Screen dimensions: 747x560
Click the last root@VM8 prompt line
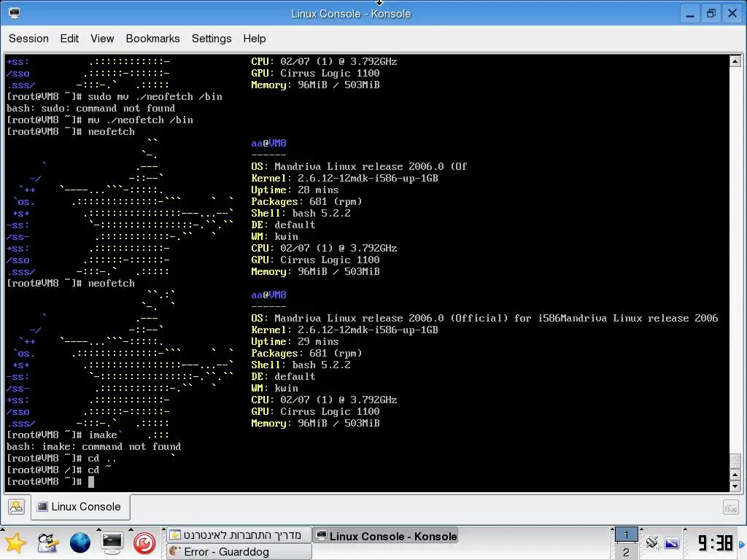[x=44, y=481]
